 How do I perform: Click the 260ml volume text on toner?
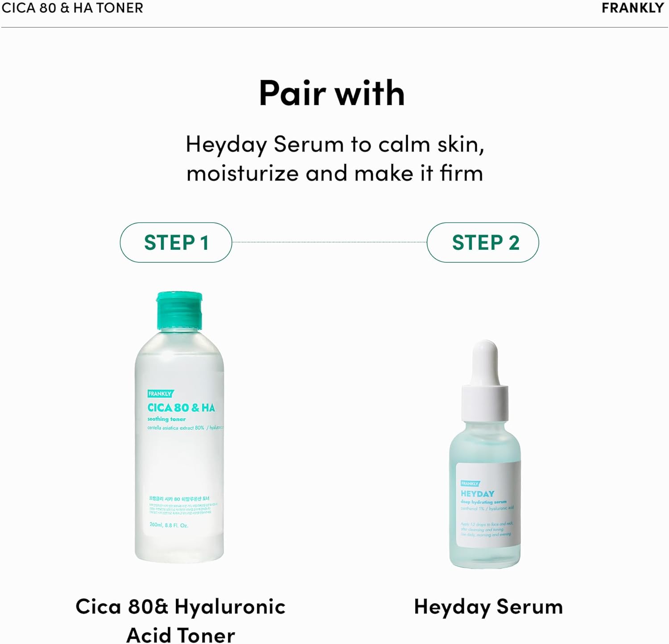pyautogui.click(x=169, y=525)
